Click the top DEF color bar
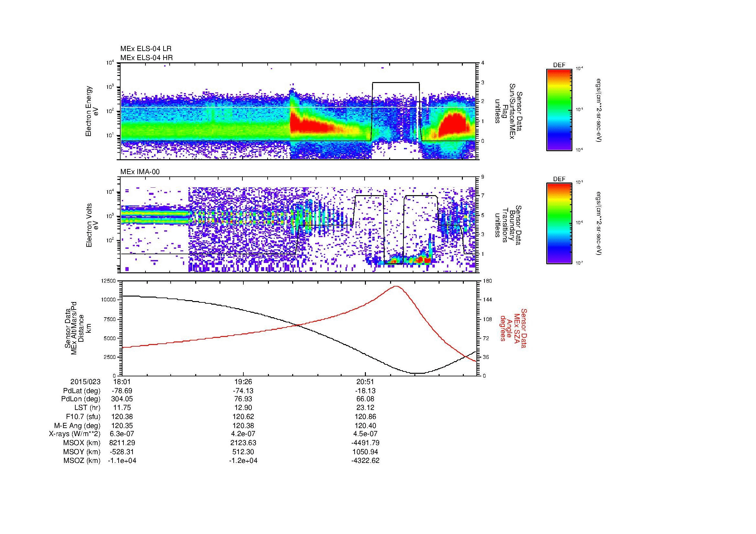 559,110
